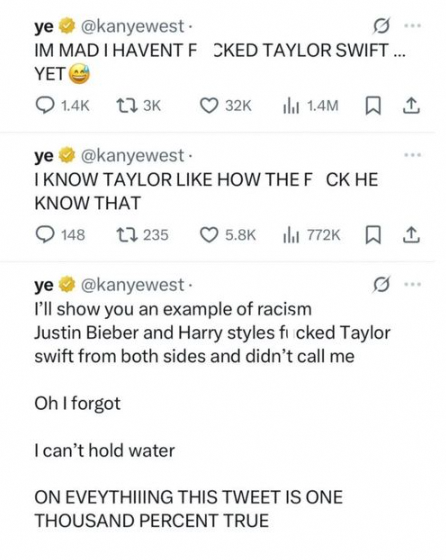The image size is (446, 560).
Task: Expand more options on third tweet
Action: [x=412, y=285]
